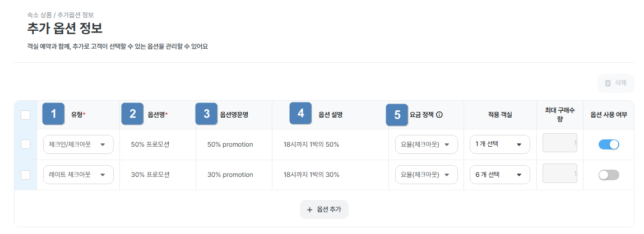Viewport: 644px width, 234px height.
Task: Disable the 50% 프로모션 option usage toggle
Action: point(609,144)
